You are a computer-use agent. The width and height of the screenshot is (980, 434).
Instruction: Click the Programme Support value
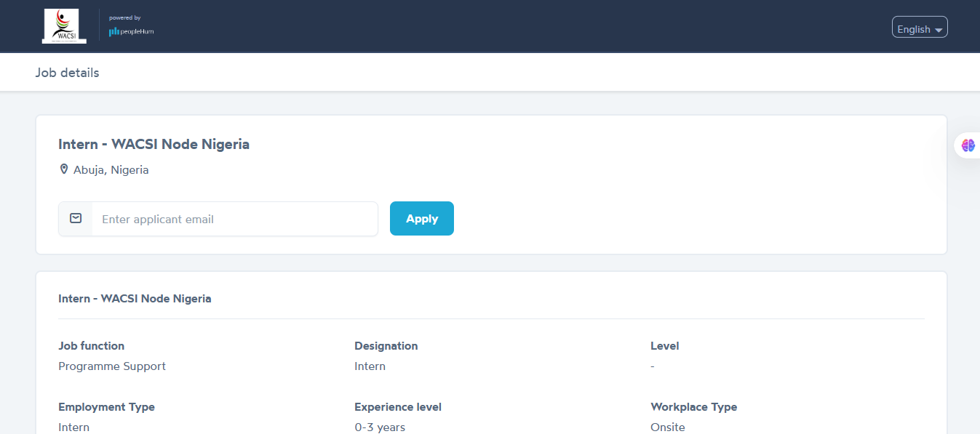(112, 366)
